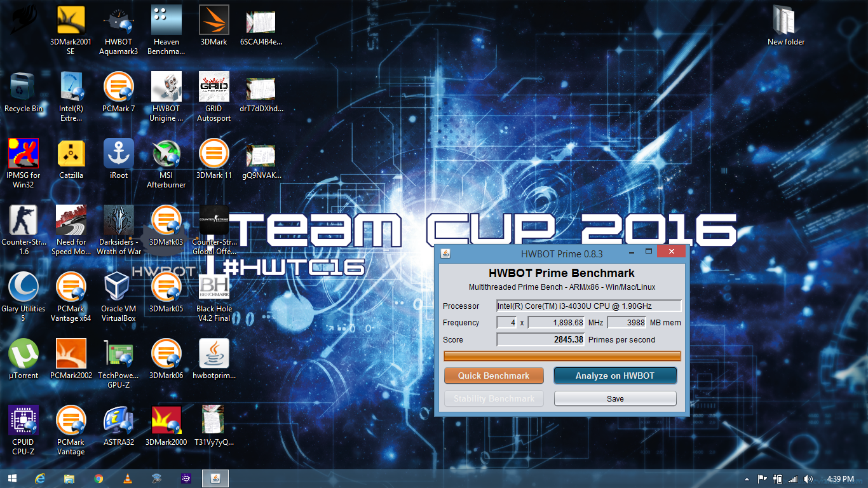
Task: Select the 3DMark2000 desktop icon
Action: (x=166, y=426)
